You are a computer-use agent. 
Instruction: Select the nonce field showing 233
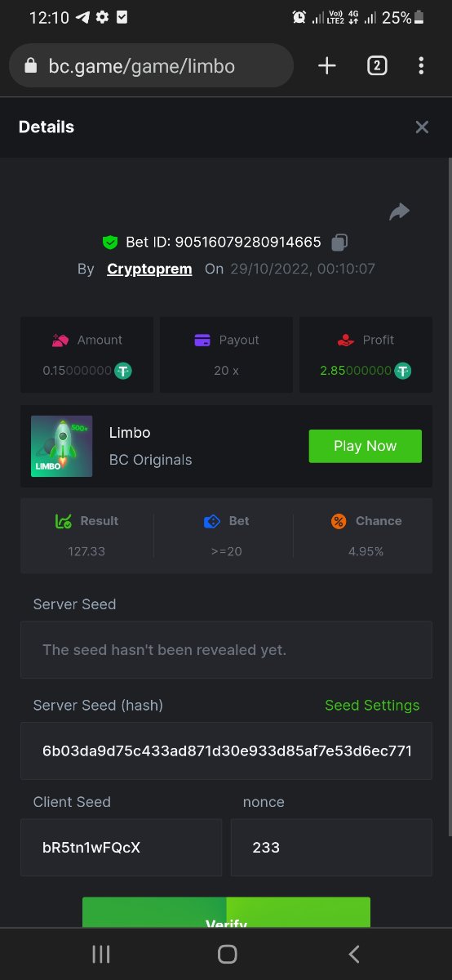pyautogui.click(x=331, y=848)
